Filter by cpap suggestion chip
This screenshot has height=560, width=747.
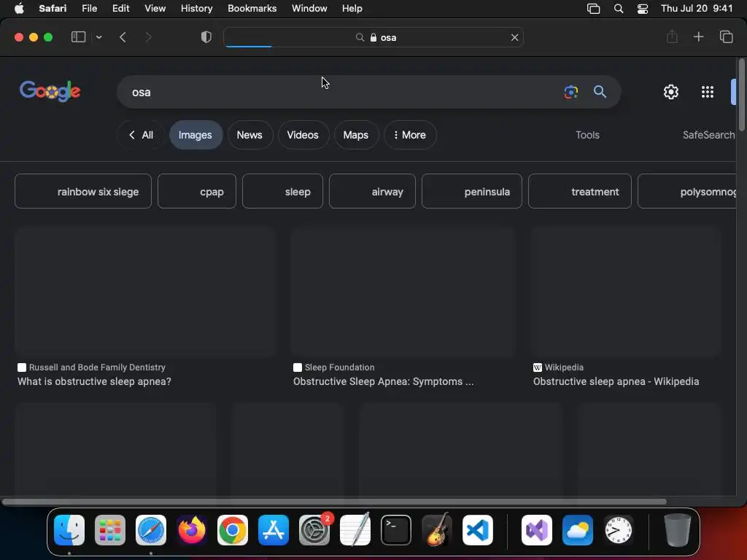pyautogui.click(x=197, y=192)
